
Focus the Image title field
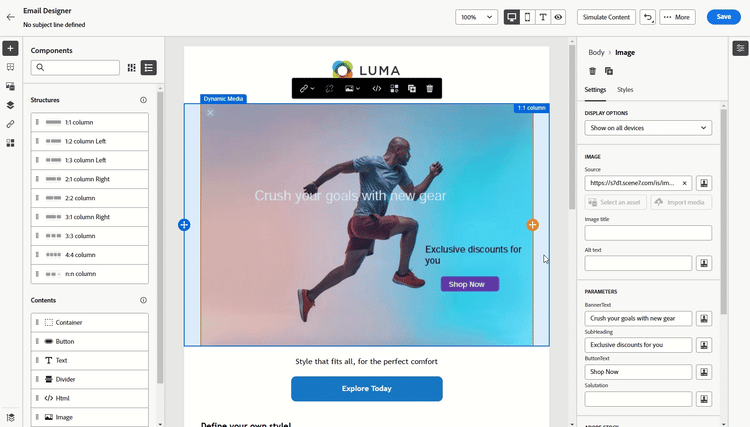pos(648,233)
